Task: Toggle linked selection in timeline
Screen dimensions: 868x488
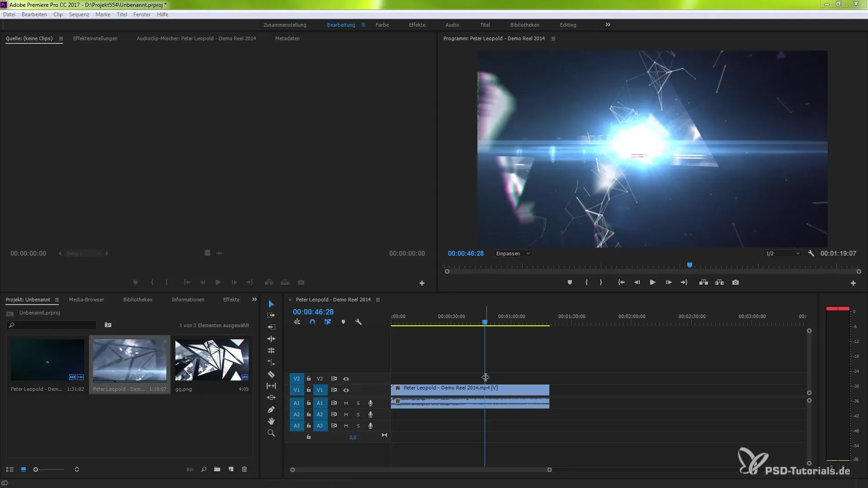Action: [328, 322]
